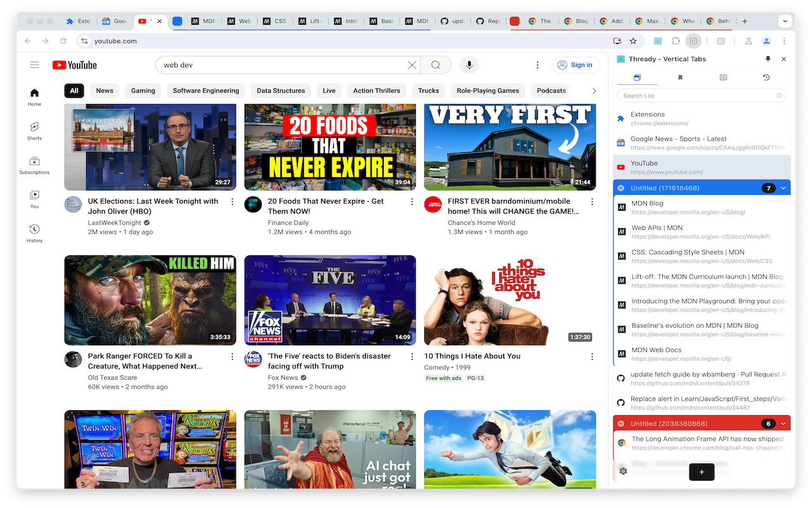Viewport: 812px width, 508px height.
Task: Open 20 Foods That Never Expire title
Action: click(326, 206)
